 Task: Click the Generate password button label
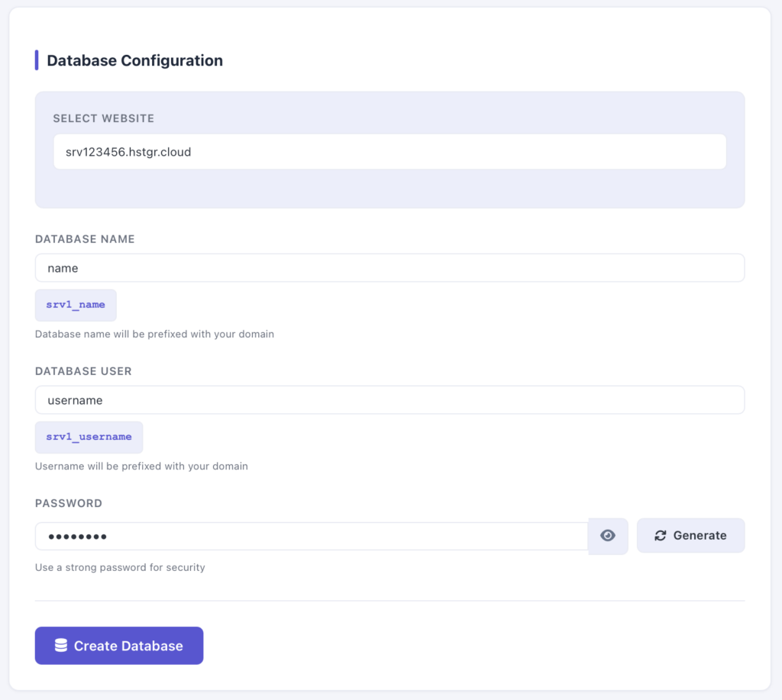(x=700, y=535)
